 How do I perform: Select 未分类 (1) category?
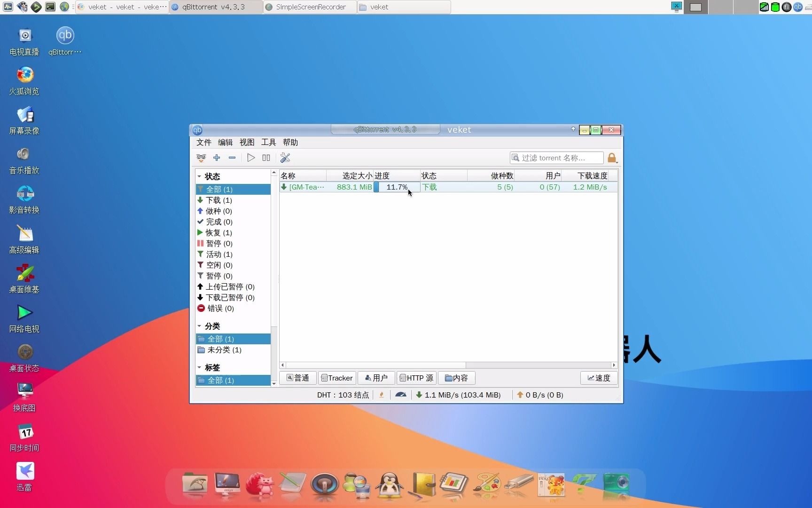point(233,349)
